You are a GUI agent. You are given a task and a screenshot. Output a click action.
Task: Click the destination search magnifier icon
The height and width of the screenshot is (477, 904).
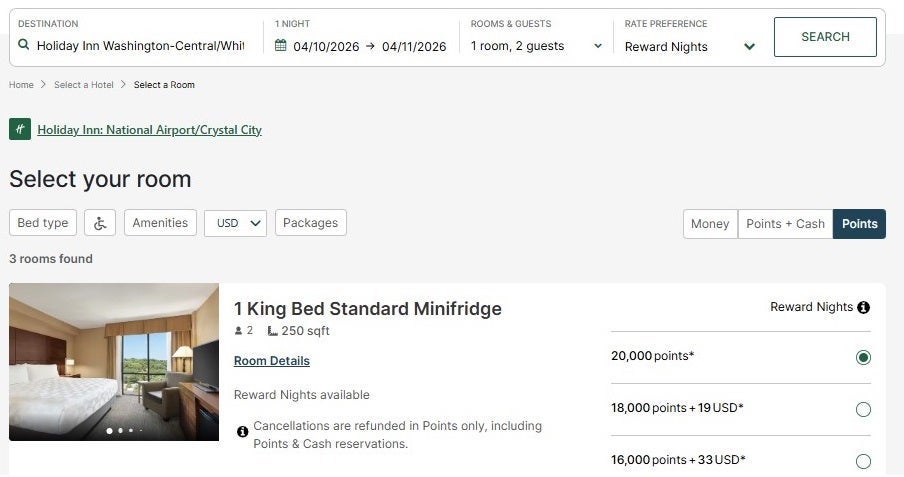click(23, 44)
